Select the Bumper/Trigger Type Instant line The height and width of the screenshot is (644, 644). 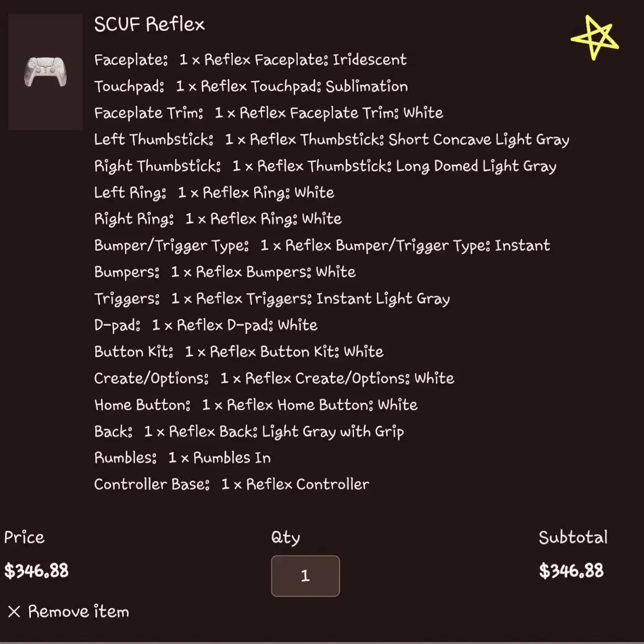click(x=322, y=245)
